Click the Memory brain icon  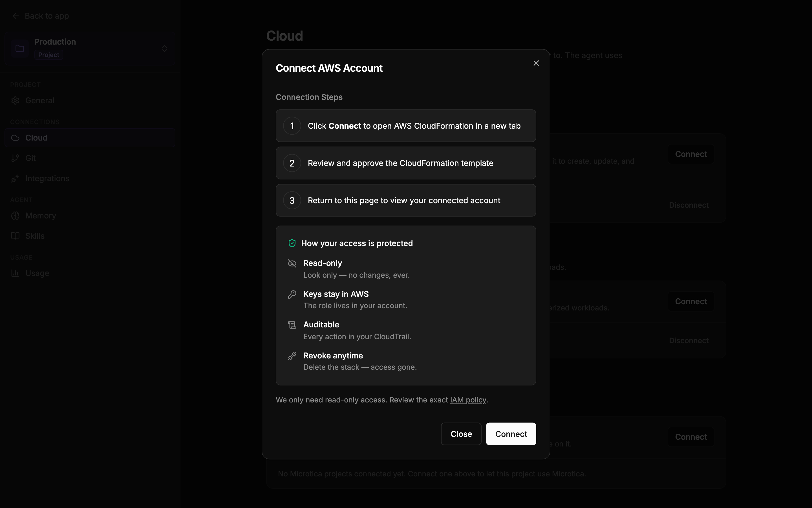[x=15, y=216]
